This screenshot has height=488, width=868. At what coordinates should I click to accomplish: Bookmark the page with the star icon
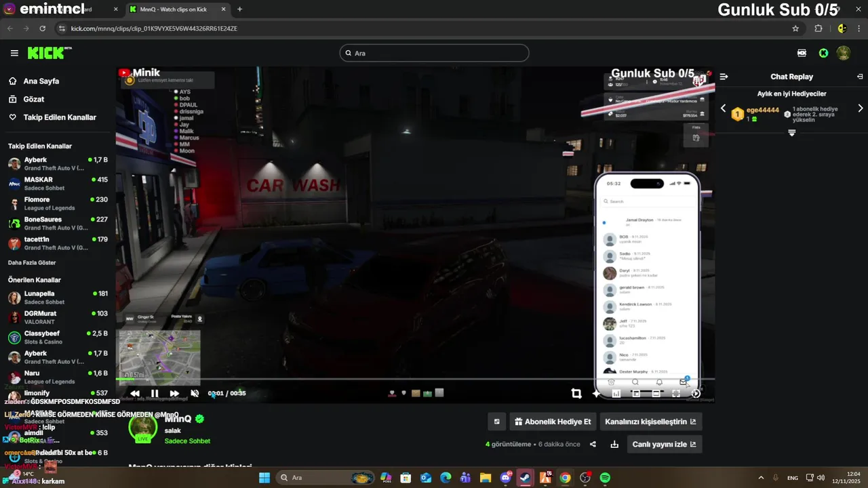(x=795, y=28)
